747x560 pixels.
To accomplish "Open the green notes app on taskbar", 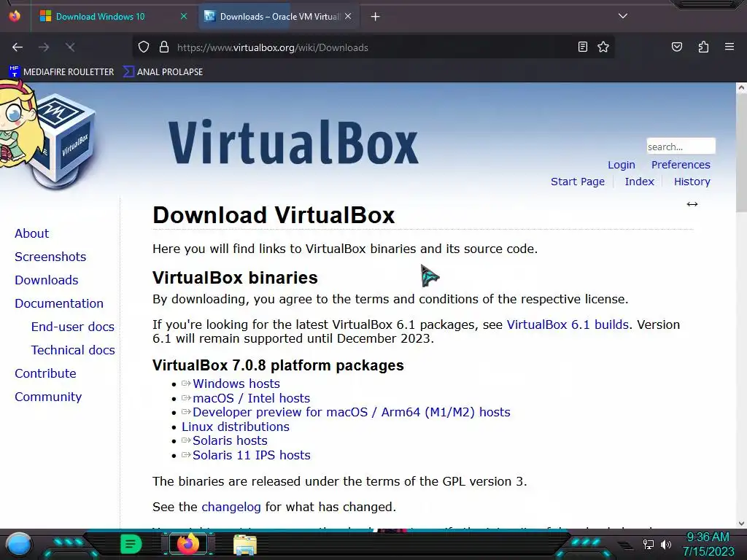I will [131, 544].
